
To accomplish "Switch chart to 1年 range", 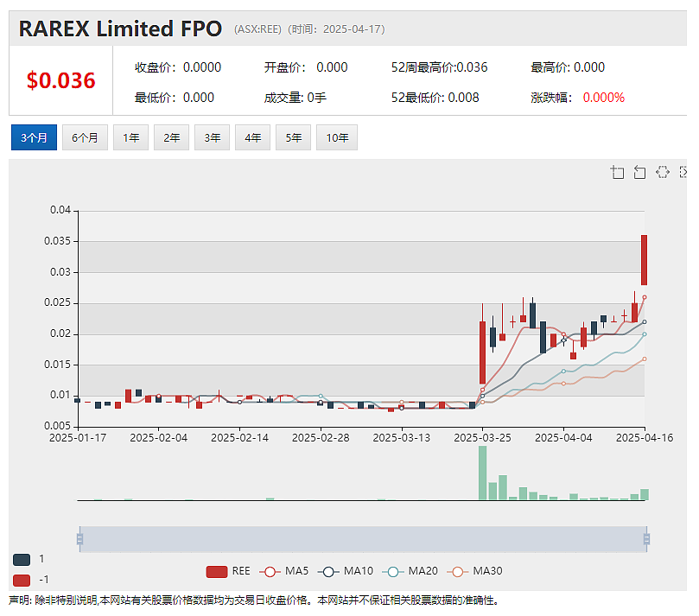I will [x=130, y=137].
